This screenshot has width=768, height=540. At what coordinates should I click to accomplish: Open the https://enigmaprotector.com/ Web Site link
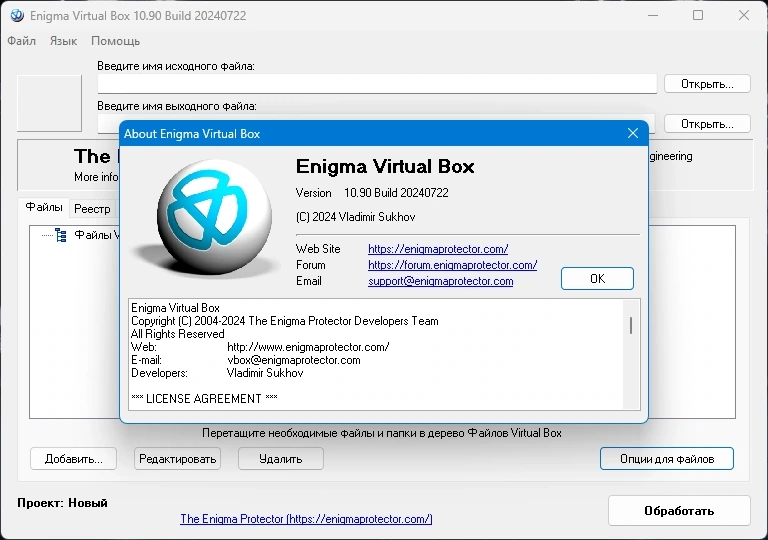pos(438,249)
